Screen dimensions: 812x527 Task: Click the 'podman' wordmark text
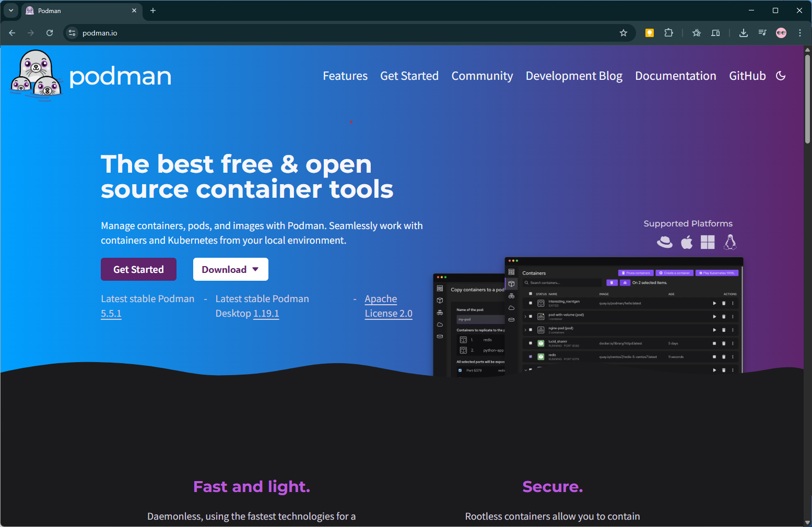click(120, 76)
